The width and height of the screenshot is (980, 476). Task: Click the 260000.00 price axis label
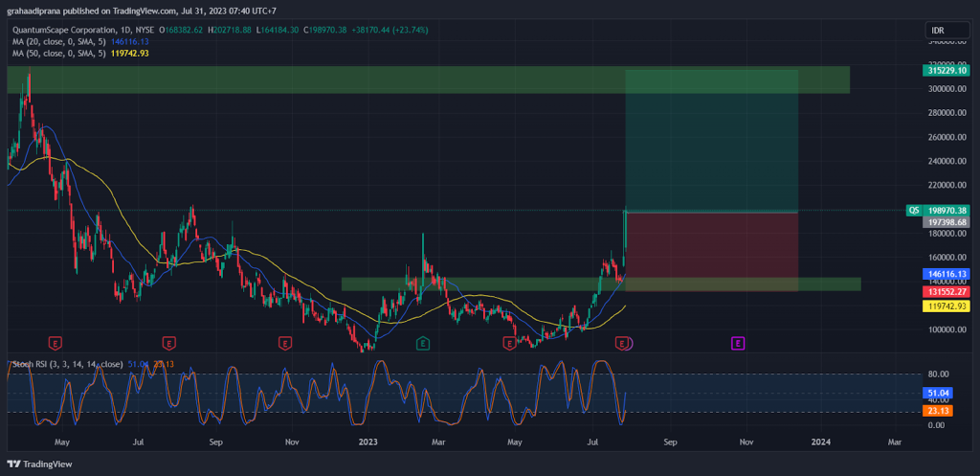[947, 137]
